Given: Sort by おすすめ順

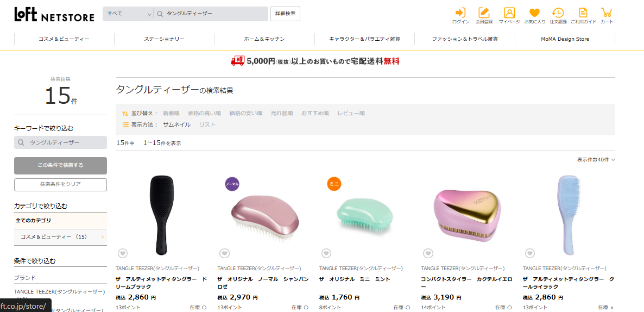Looking at the screenshot, I should (x=315, y=114).
